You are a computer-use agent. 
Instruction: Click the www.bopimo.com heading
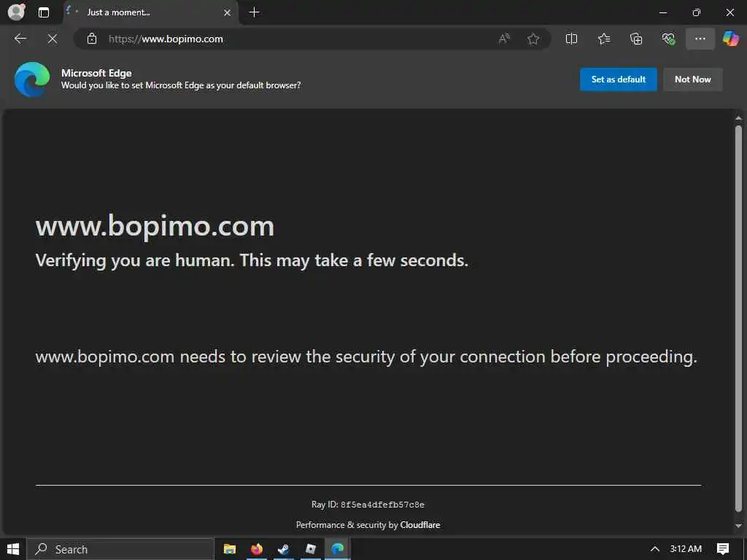(155, 226)
